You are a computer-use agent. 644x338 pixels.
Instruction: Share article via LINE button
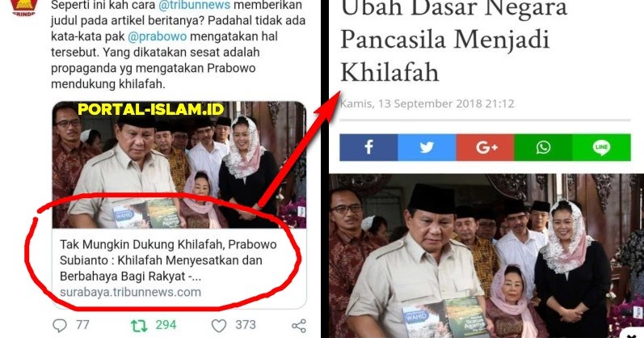point(602,147)
